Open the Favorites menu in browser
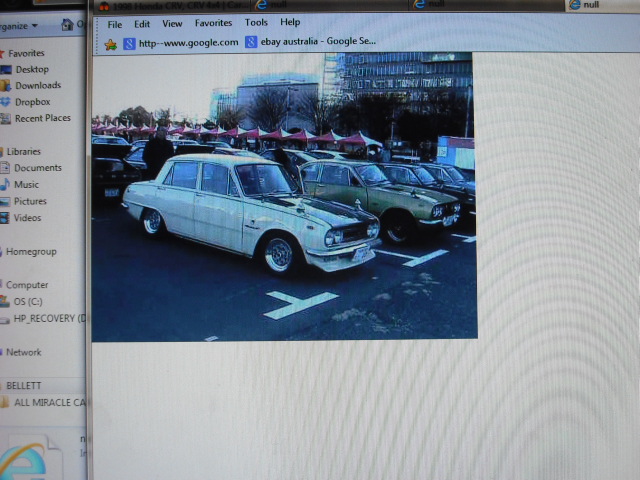640x480 pixels. point(213,23)
